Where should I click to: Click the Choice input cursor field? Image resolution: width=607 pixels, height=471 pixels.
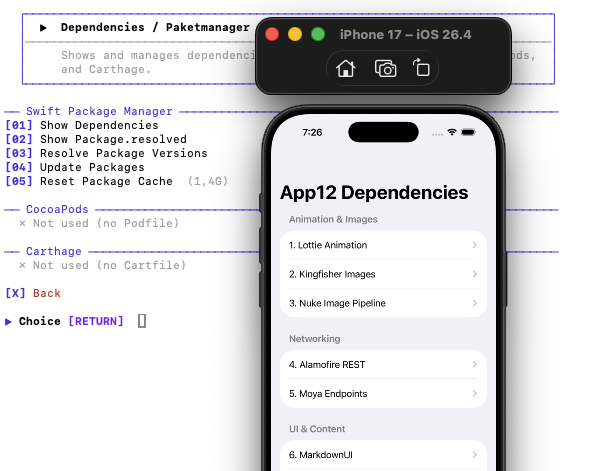142,321
